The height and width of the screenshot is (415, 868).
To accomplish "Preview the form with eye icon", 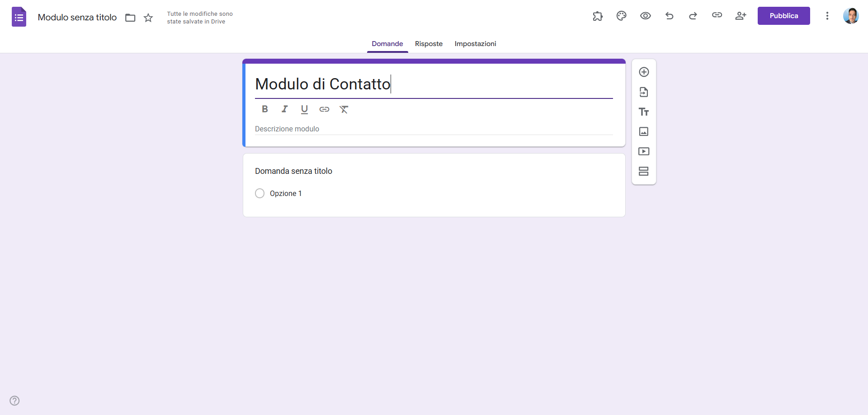I will point(646,16).
